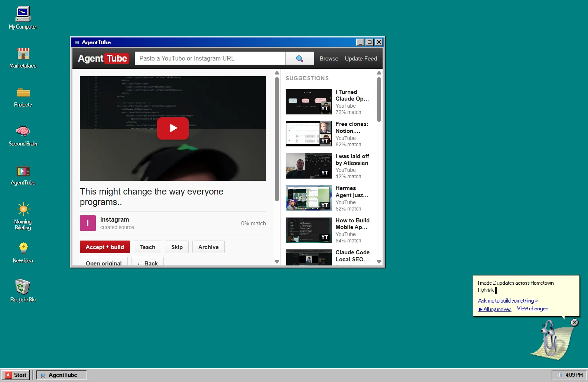
Task: Click the Instagram source avatar icon
Action: coord(88,223)
